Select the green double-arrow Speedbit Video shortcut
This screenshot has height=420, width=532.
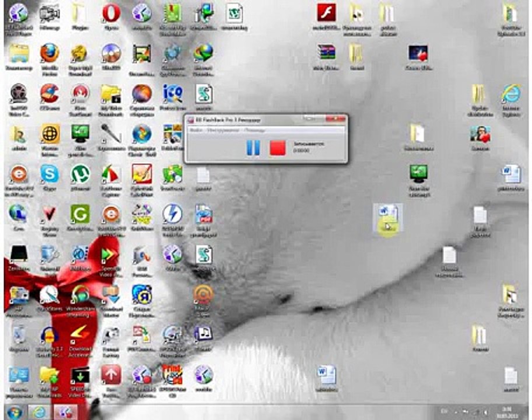[111, 255]
